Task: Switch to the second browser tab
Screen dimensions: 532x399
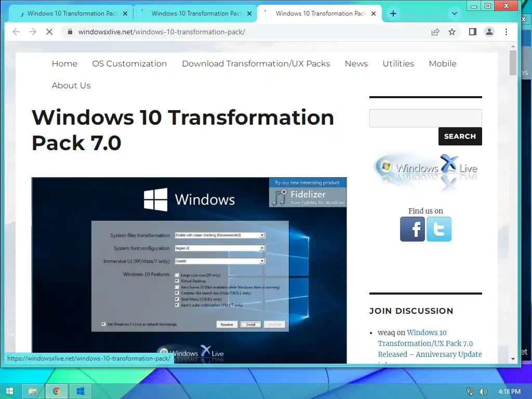Action: tap(196, 14)
